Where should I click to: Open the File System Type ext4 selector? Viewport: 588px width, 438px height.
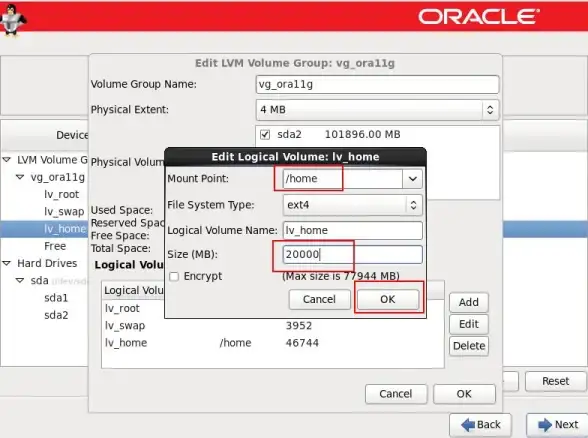[x=352, y=205]
